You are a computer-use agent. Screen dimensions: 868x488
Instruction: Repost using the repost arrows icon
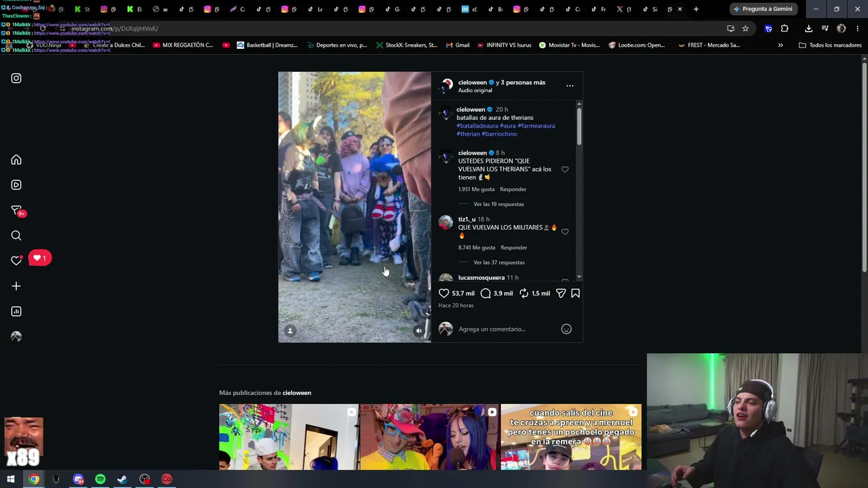pos(524,293)
